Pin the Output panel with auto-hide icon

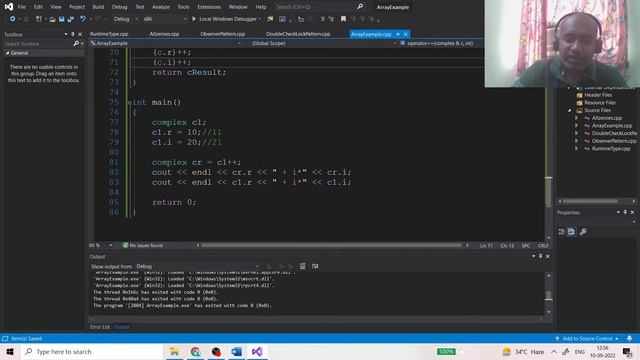pos(540,256)
